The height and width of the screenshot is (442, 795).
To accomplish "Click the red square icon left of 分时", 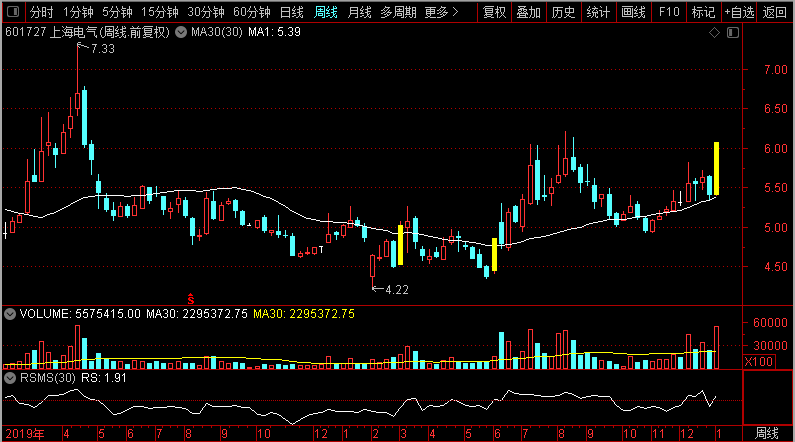I will [14, 13].
